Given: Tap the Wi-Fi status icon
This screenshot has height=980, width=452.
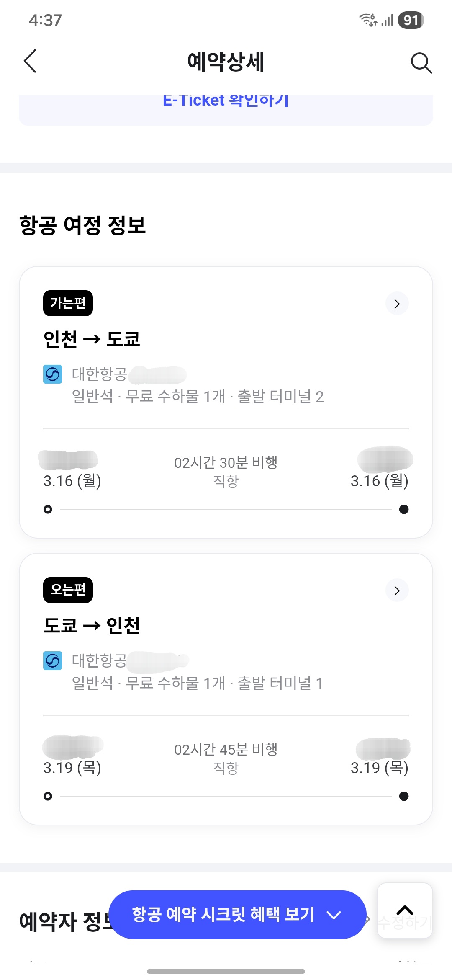Looking at the screenshot, I should (x=368, y=20).
